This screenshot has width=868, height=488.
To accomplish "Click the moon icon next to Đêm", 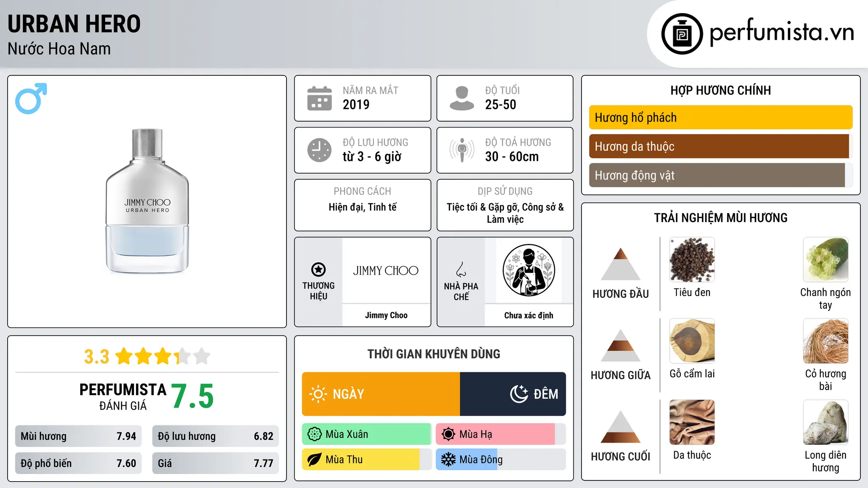I will tap(519, 394).
